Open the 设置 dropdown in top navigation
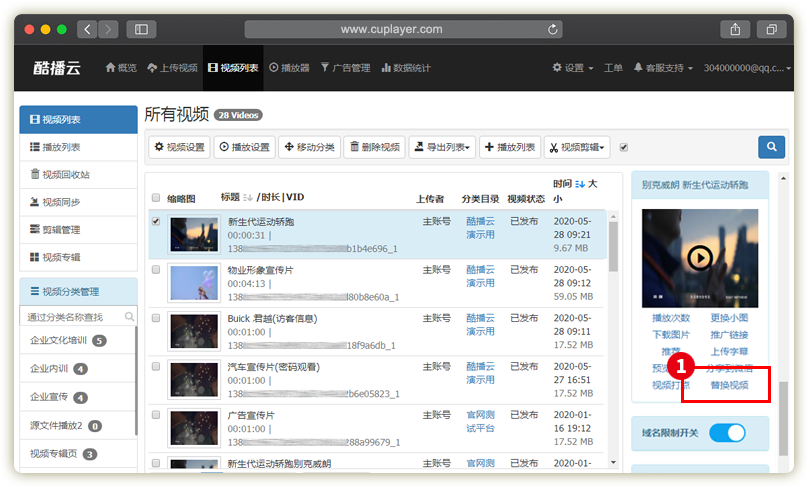The height and width of the screenshot is (488, 810). coord(571,68)
